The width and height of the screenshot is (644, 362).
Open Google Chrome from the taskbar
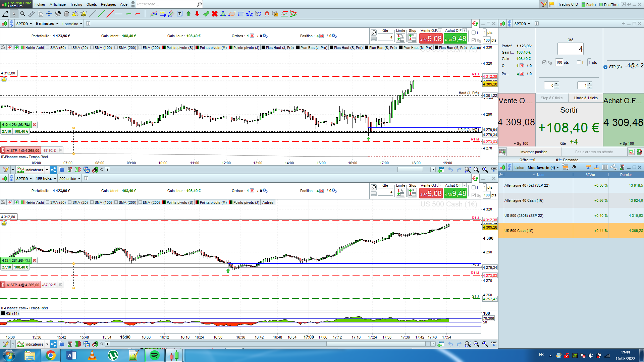(x=51, y=355)
